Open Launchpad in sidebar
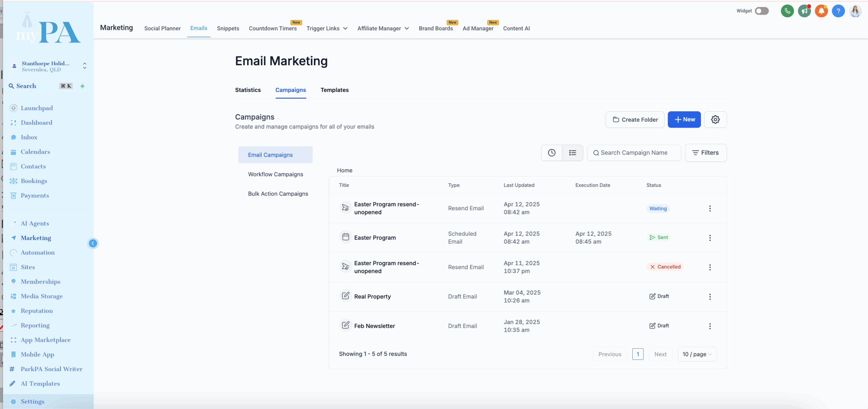Screen dimensions: 868x409 (37, 108)
